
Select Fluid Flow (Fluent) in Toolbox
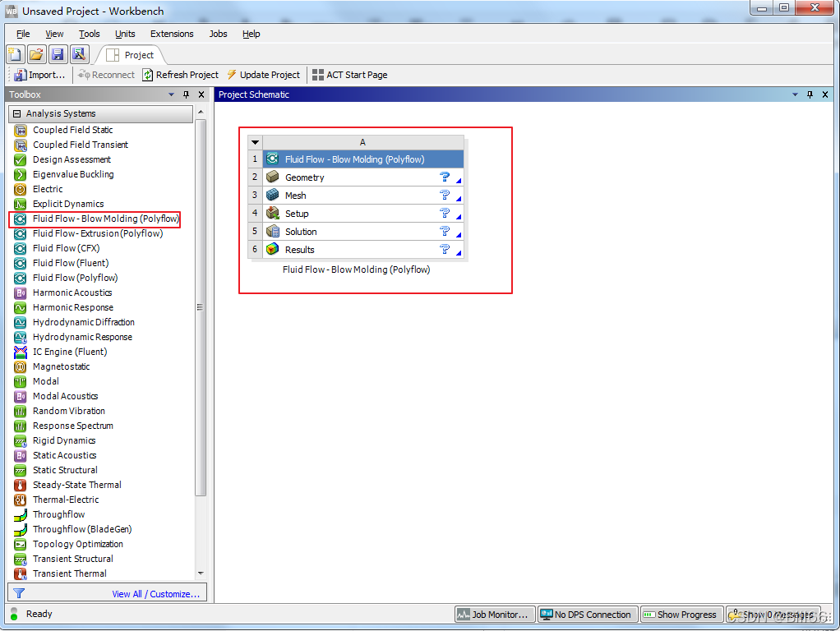pyautogui.click(x=70, y=263)
